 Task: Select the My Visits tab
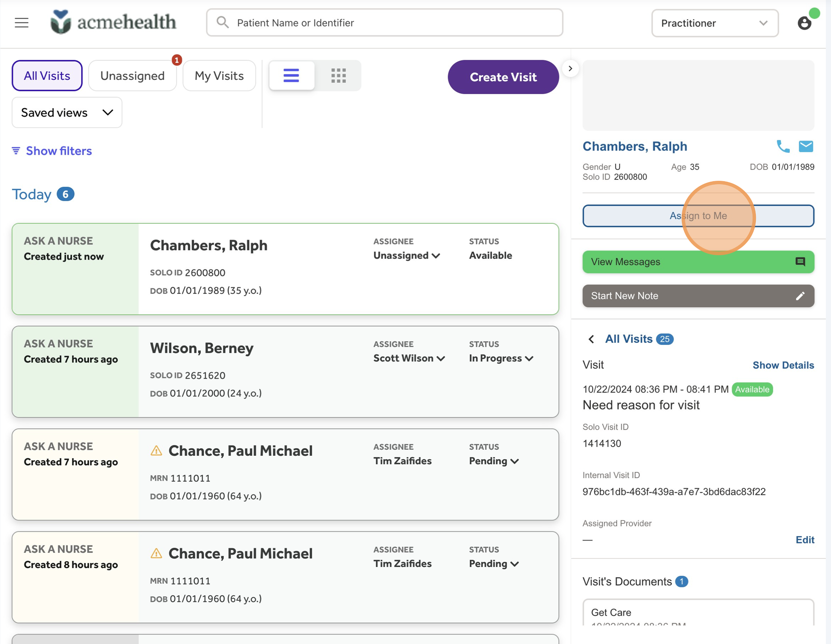point(219,76)
